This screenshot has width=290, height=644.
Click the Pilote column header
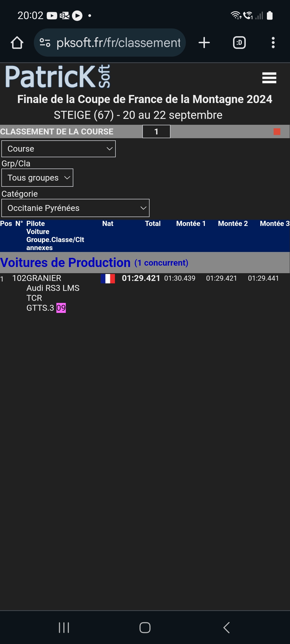35,224
